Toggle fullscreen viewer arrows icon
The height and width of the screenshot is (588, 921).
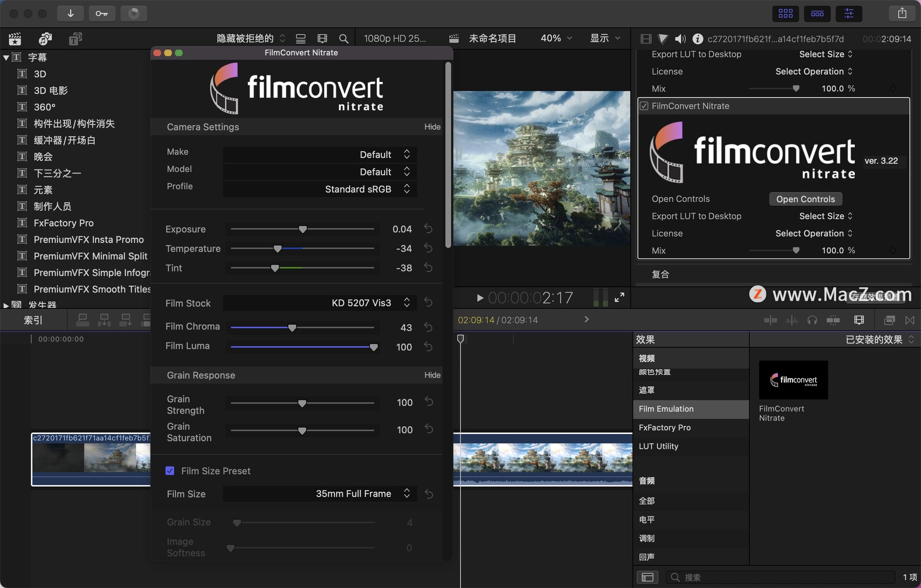(x=619, y=297)
